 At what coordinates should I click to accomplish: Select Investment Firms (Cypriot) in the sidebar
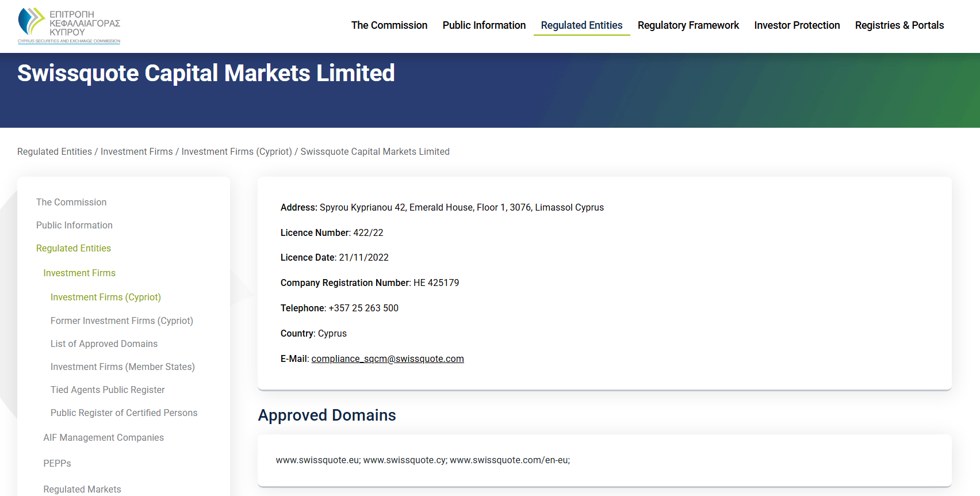click(x=106, y=297)
